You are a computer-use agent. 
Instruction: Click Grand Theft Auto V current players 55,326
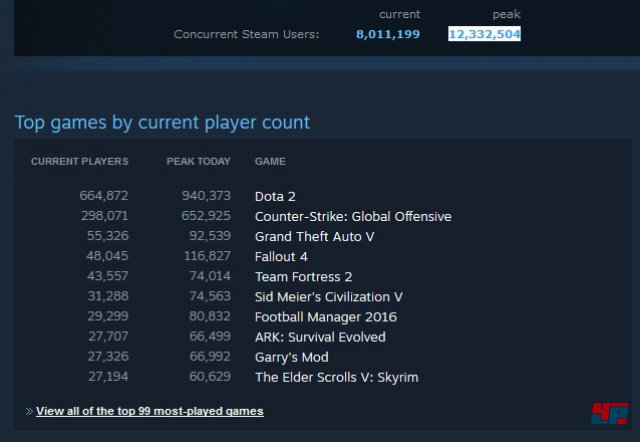108,235
